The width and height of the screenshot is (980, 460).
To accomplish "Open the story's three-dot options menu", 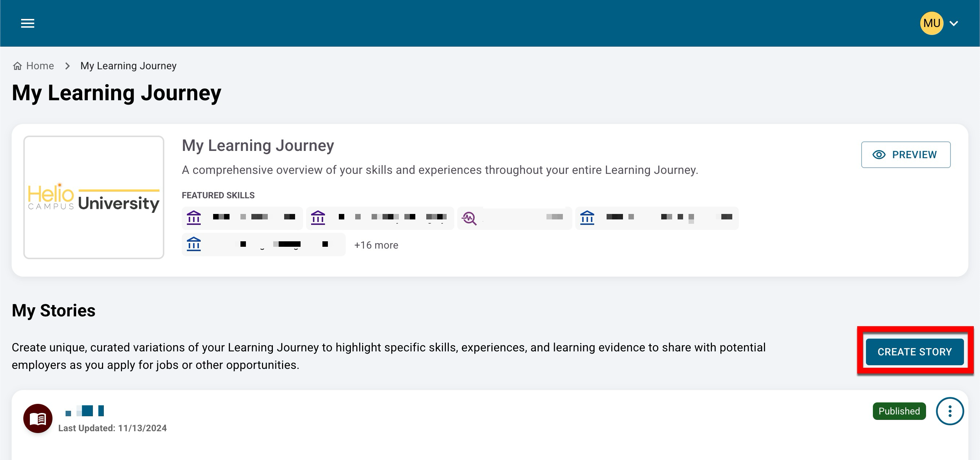I will 949,411.
